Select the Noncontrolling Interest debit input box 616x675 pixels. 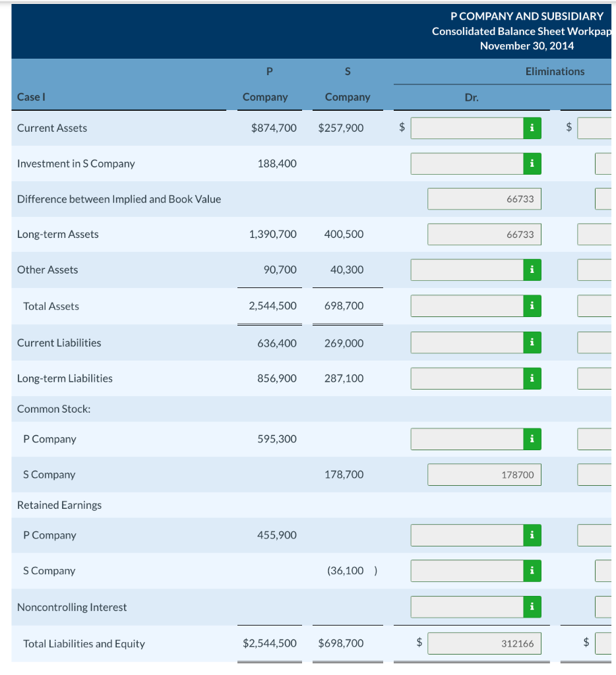pos(468,606)
